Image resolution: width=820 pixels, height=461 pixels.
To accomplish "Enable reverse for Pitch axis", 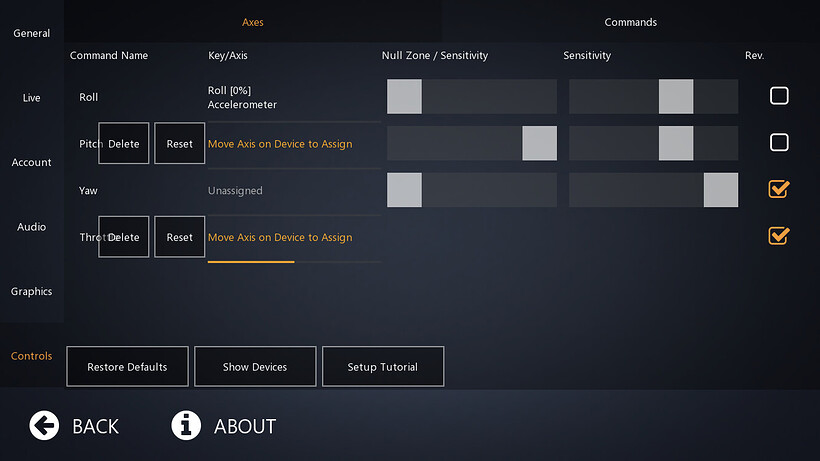I will point(779,142).
